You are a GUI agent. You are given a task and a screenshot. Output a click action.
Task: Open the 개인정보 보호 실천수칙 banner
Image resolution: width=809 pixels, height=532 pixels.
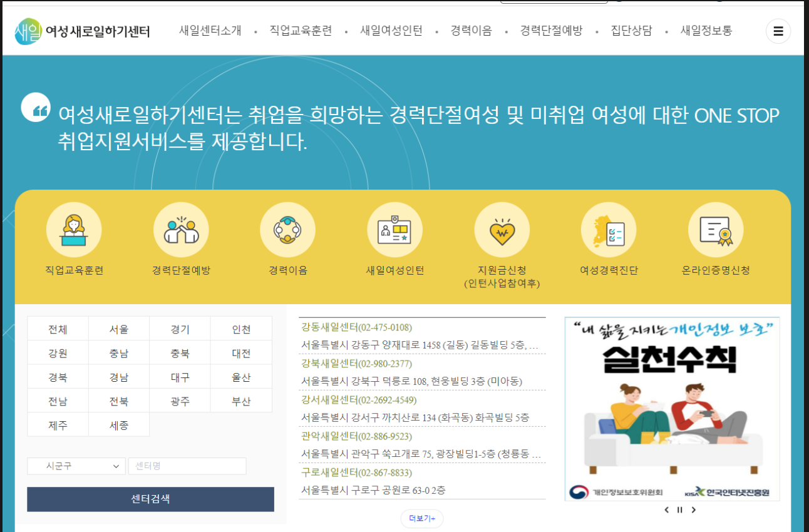tap(672, 409)
